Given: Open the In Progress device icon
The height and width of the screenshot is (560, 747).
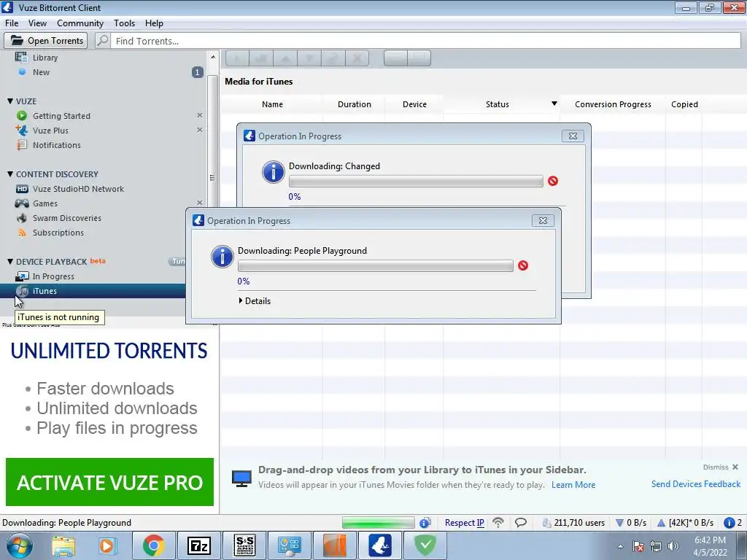Looking at the screenshot, I should [x=22, y=276].
